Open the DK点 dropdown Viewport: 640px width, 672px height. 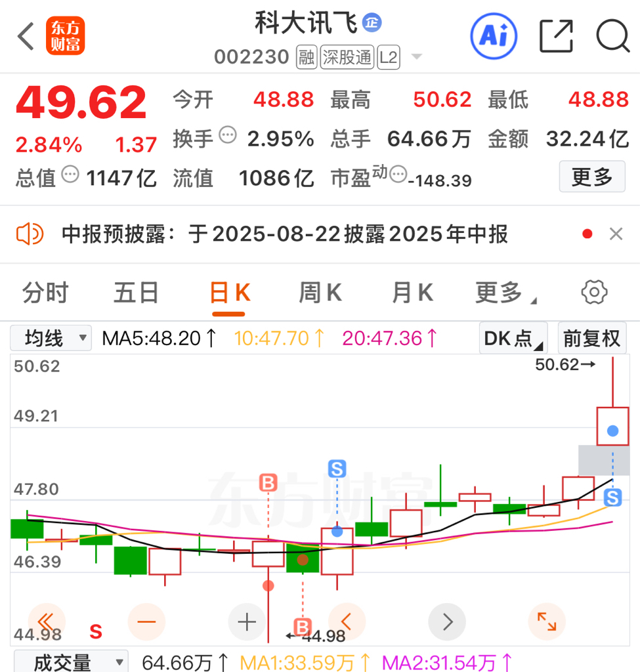[x=513, y=339]
